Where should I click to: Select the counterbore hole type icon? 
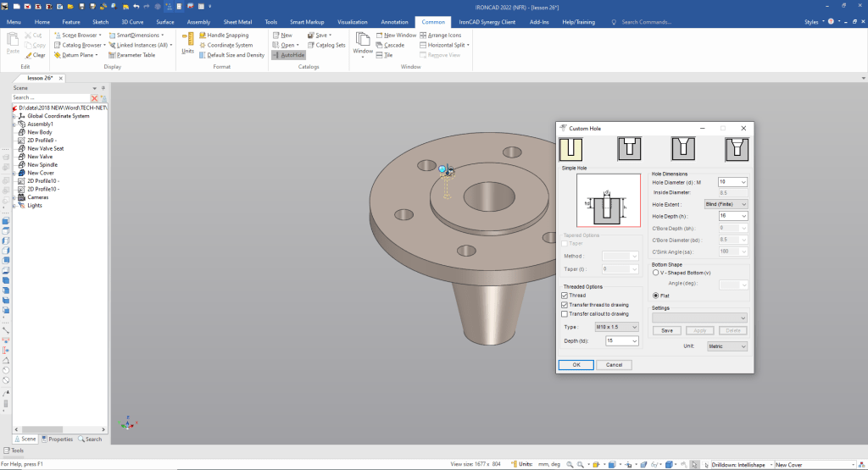click(x=628, y=149)
